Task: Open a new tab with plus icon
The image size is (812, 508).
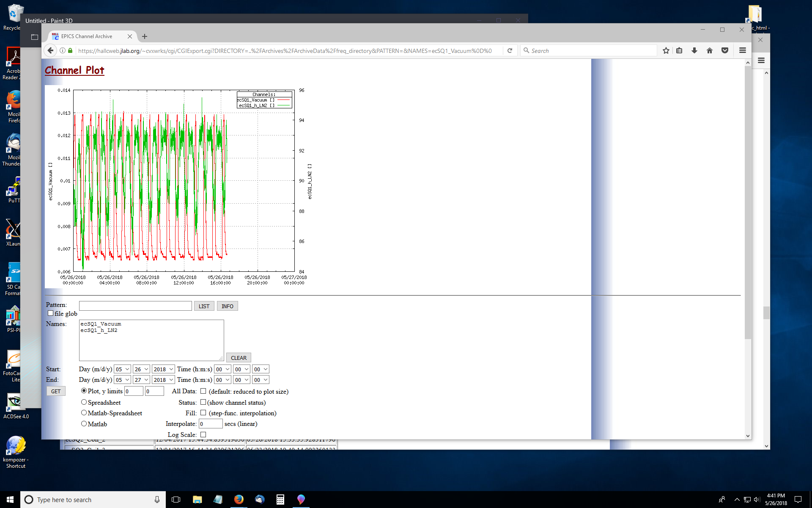Action: coord(145,36)
